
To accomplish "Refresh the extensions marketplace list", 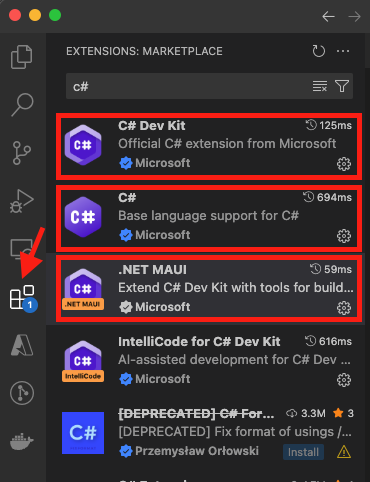I will tap(319, 51).
